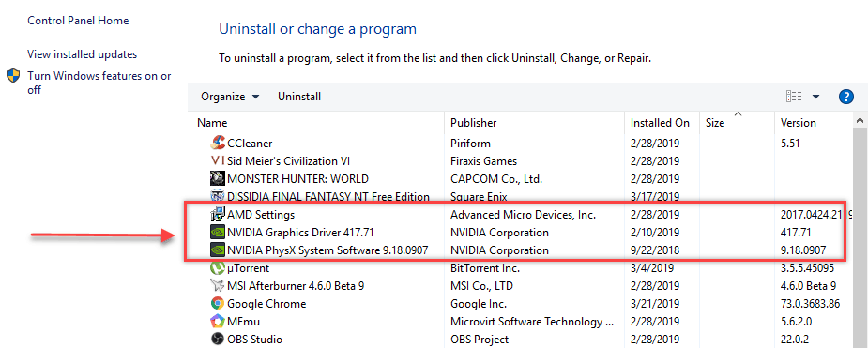Click the DISSIDIA FINAL FANTASY NT icon
868x348 pixels.
point(218,196)
